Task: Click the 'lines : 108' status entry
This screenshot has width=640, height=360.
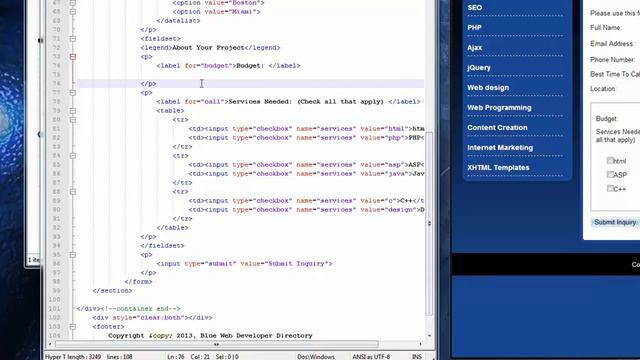Action: (x=120, y=357)
